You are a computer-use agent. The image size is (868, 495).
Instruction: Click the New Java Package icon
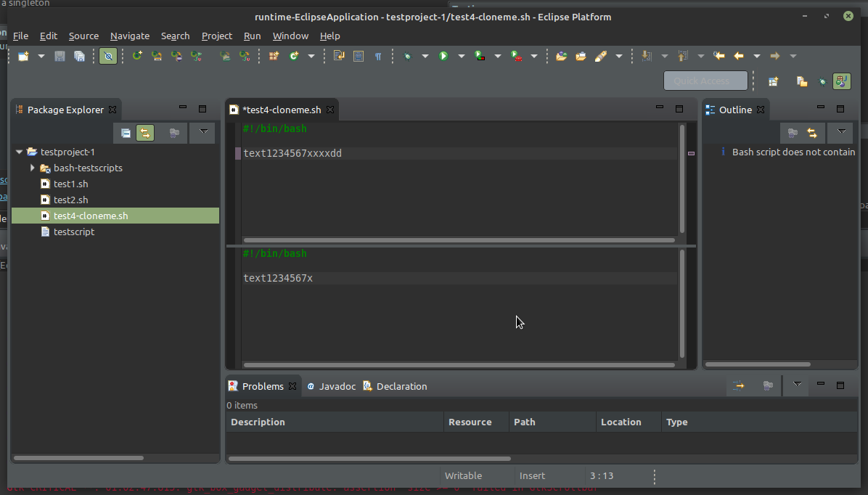274,56
